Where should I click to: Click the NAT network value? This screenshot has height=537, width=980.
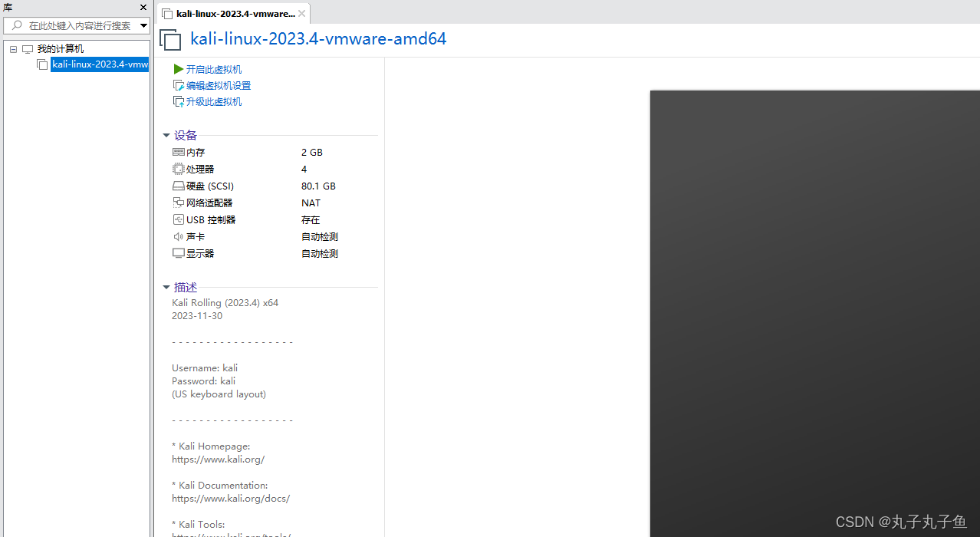[x=311, y=203]
